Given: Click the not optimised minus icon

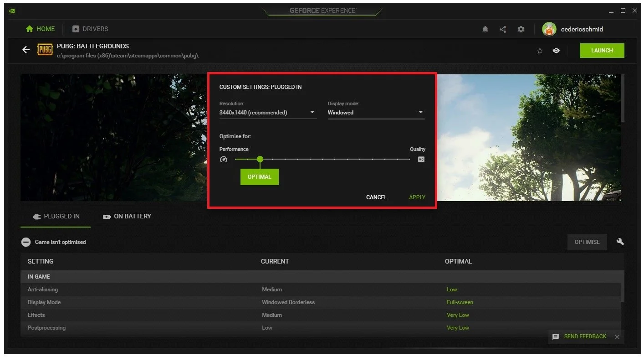Looking at the screenshot, I should pos(26,242).
